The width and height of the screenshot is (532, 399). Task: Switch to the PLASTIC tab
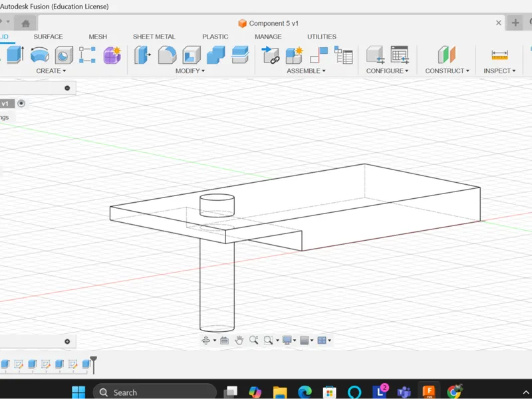215,37
